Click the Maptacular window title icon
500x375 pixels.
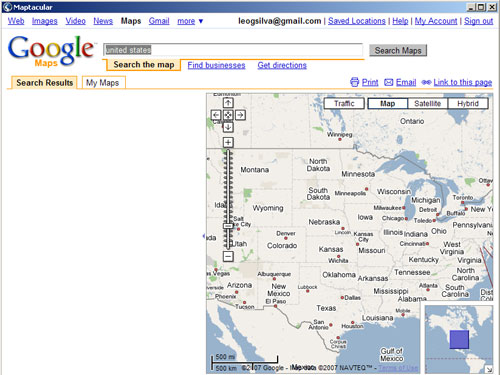click(7, 7)
